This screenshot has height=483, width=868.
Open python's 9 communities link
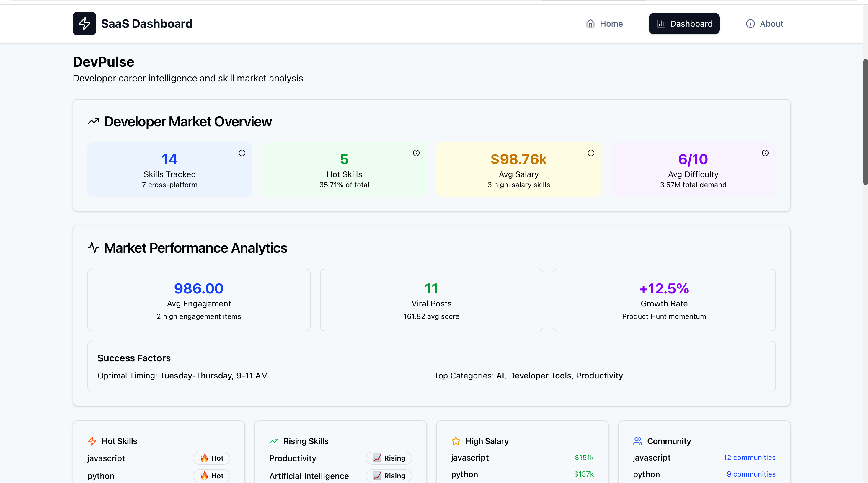751,474
